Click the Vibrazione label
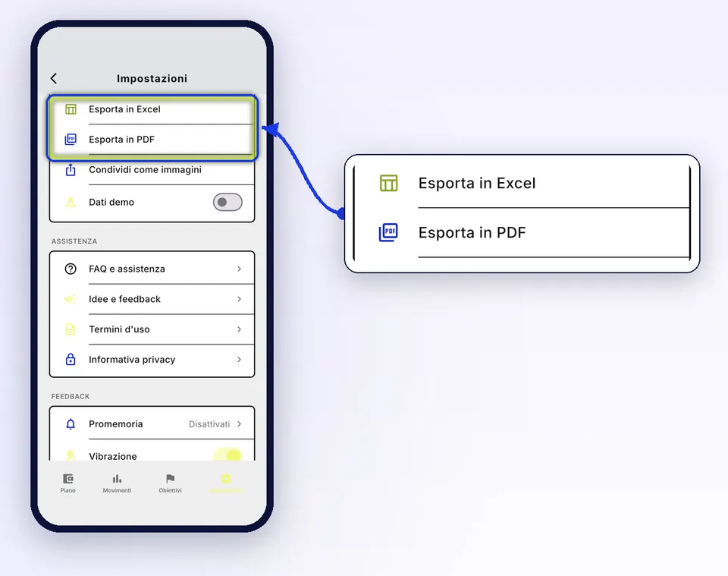This screenshot has width=728, height=576. tap(113, 456)
